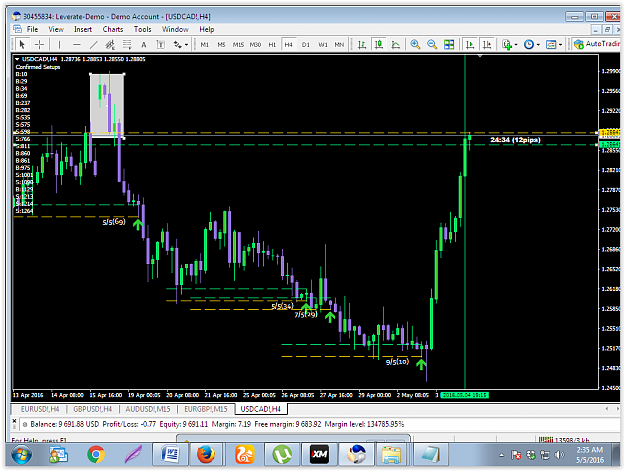
Task: Collapse USDCAD chart title triangle
Action: click(x=17, y=59)
